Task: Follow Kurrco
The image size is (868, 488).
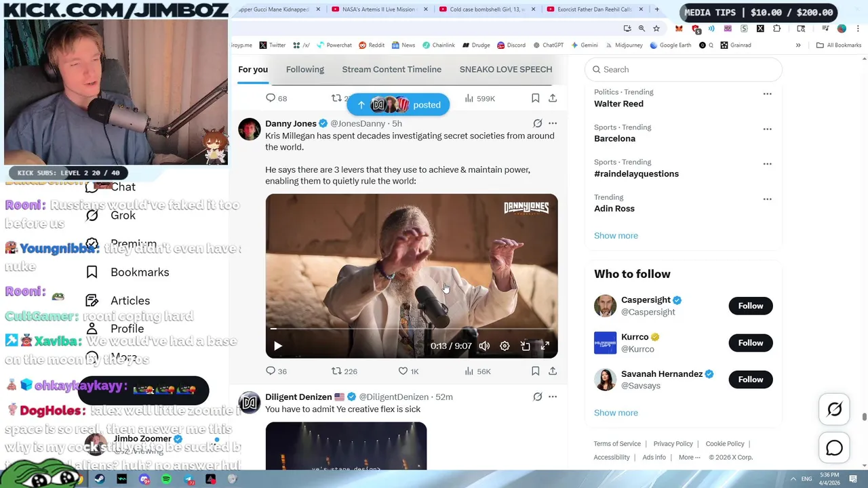Action: pyautogui.click(x=751, y=343)
